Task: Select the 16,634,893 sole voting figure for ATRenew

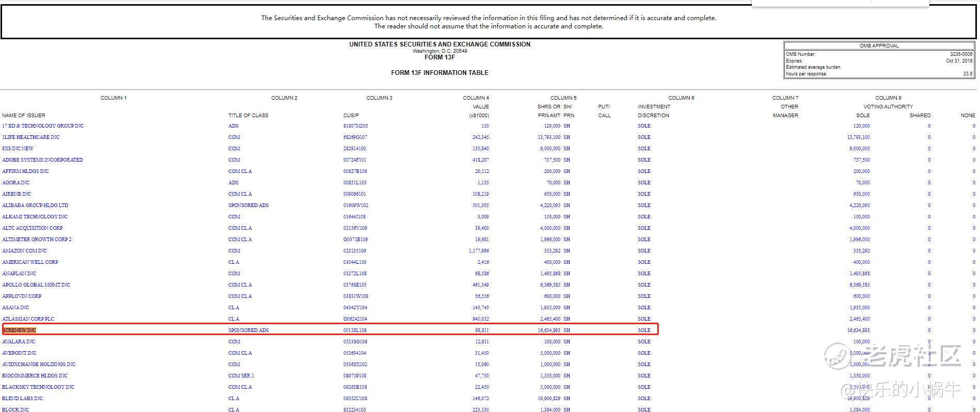Action: pyautogui.click(x=858, y=330)
